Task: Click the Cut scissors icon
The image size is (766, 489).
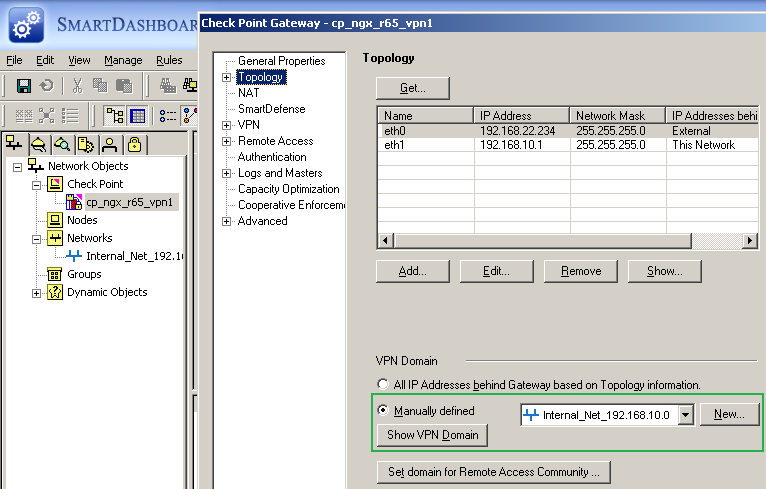Action: point(77,86)
